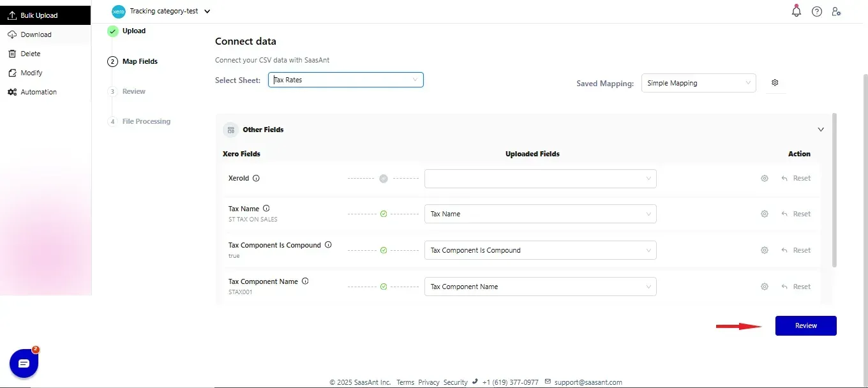This screenshot has width=868, height=388.
Task: Click the support@saasant.com email link
Action: click(588, 382)
